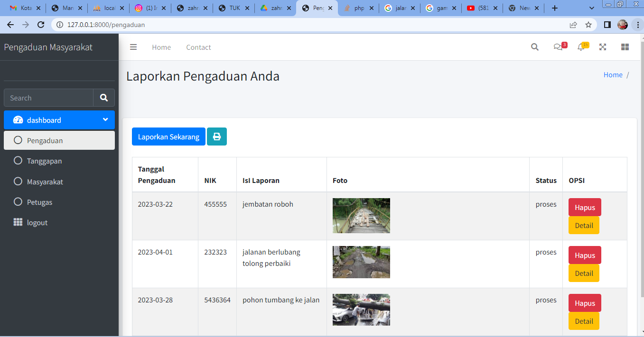Open the pohon tumbang photo thumbnail
Image resolution: width=644 pixels, height=337 pixels.
[x=361, y=310]
